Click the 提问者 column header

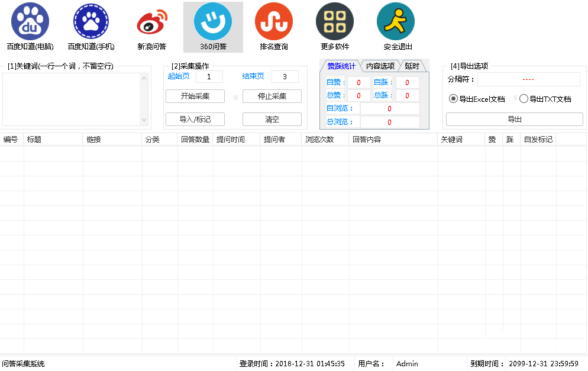tap(281, 140)
